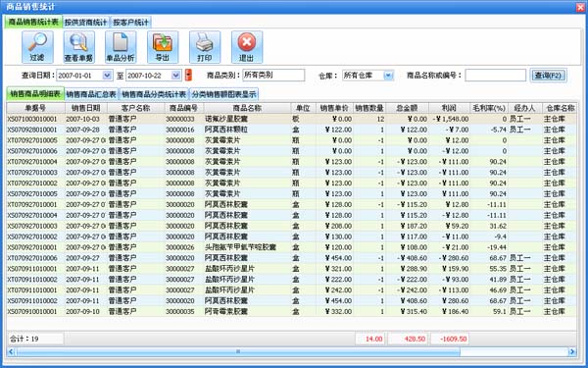588x368 pixels.
Task: Select row with 诺氟沙星胶囊 product
Action: (x=291, y=119)
